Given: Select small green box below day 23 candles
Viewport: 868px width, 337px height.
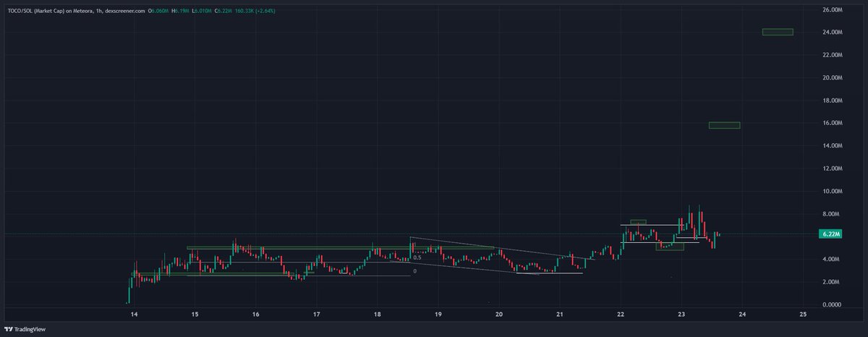Looking at the screenshot, I should pyautogui.click(x=670, y=247).
